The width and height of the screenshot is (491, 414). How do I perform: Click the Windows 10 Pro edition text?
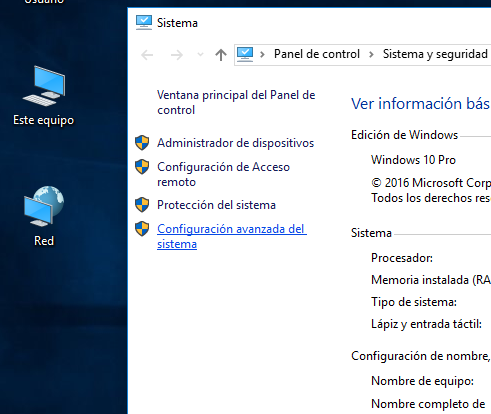pyautogui.click(x=413, y=160)
